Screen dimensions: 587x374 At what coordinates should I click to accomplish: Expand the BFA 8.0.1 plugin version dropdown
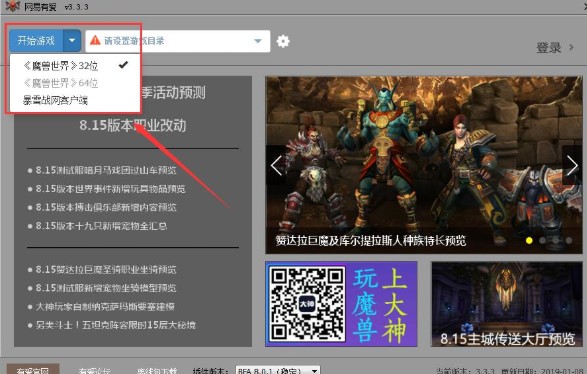pyautogui.click(x=278, y=371)
